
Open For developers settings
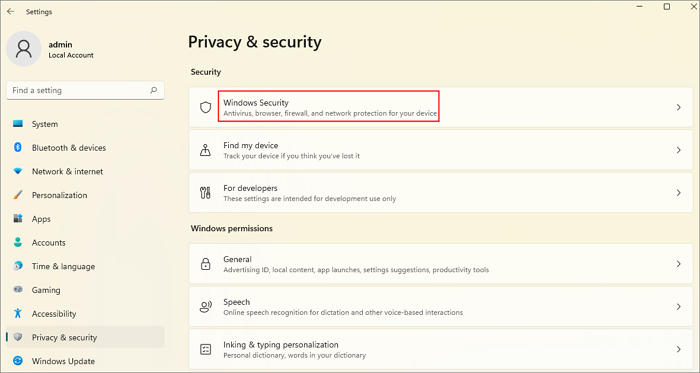point(441,193)
